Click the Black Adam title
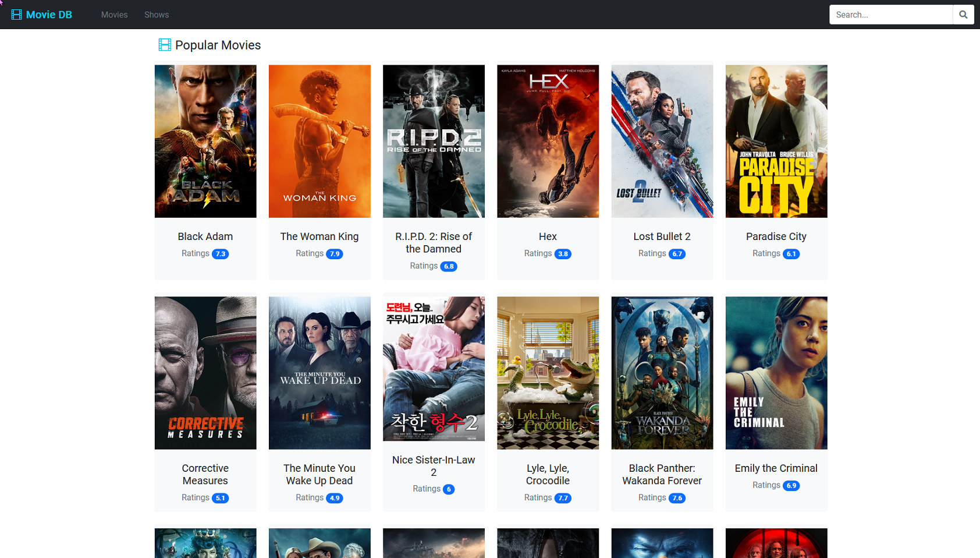 [x=205, y=236]
